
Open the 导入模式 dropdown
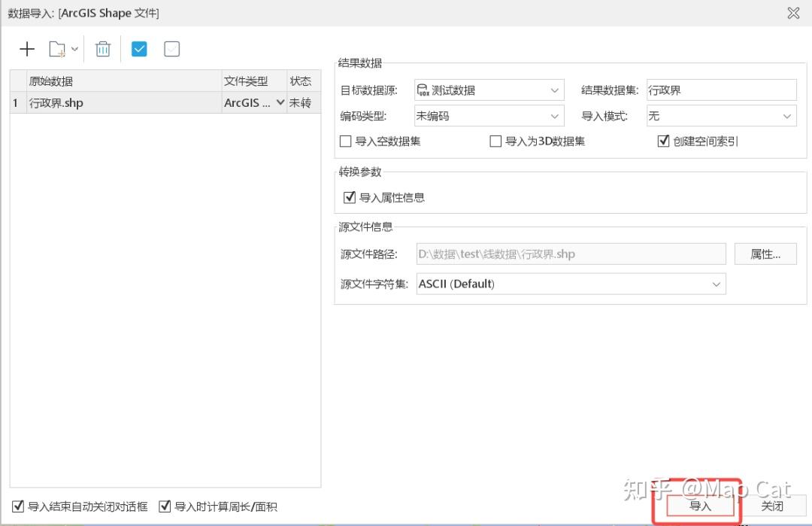pyautogui.click(x=785, y=115)
